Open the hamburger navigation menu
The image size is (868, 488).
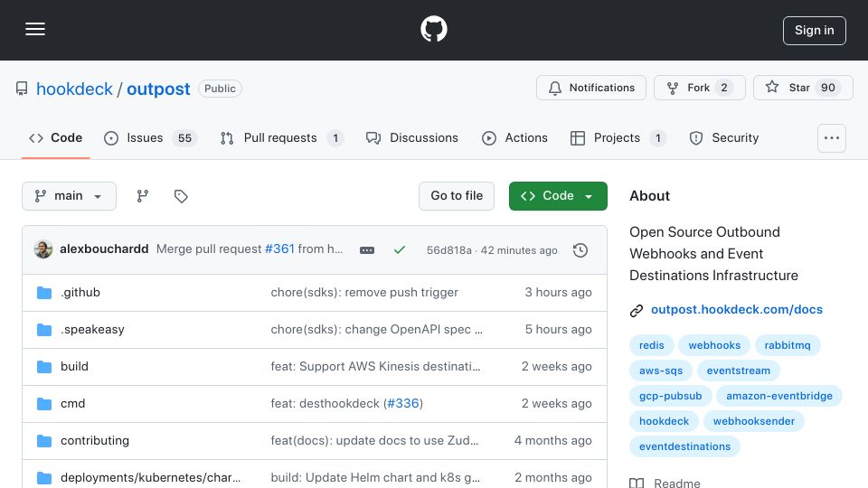pyautogui.click(x=35, y=29)
